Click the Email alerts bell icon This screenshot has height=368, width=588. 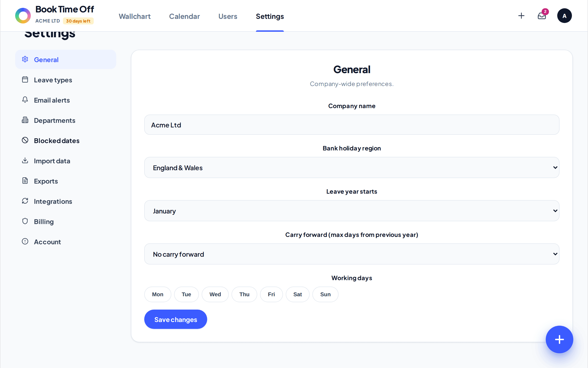(x=25, y=100)
